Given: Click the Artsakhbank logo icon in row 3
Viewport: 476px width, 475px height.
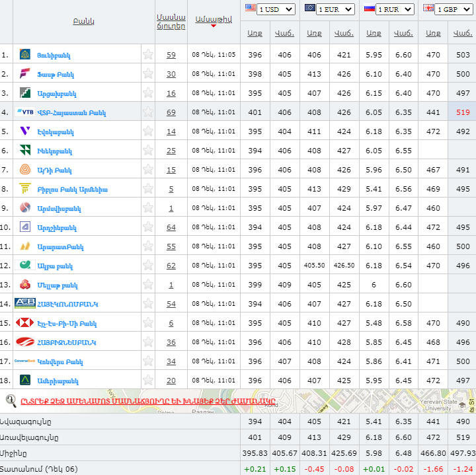Looking at the screenshot, I should [25, 92].
